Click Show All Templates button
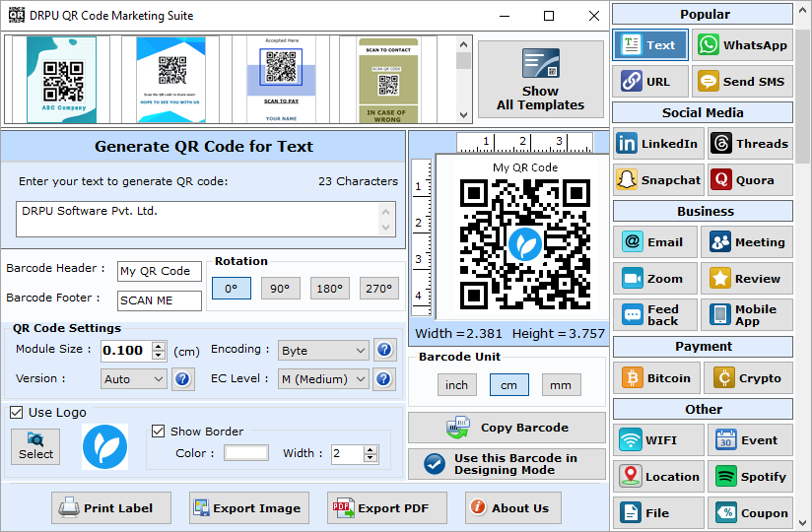 (541, 79)
